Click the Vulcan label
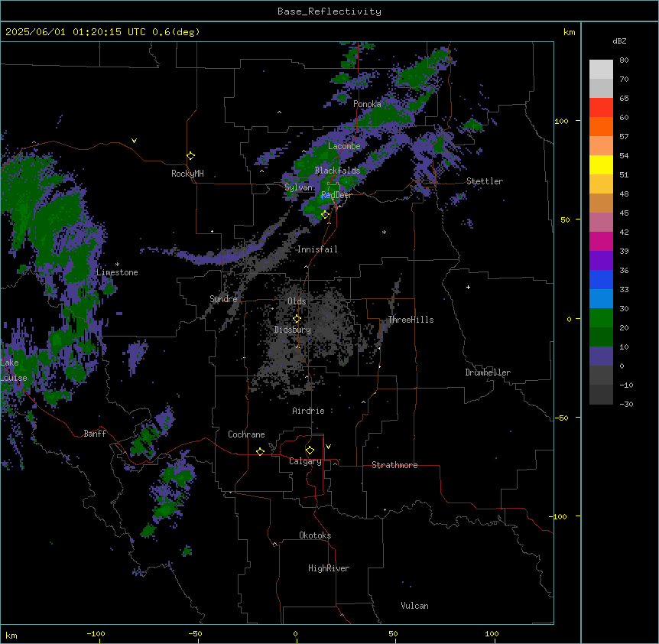This screenshot has height=644, width=659. (414, 606)
